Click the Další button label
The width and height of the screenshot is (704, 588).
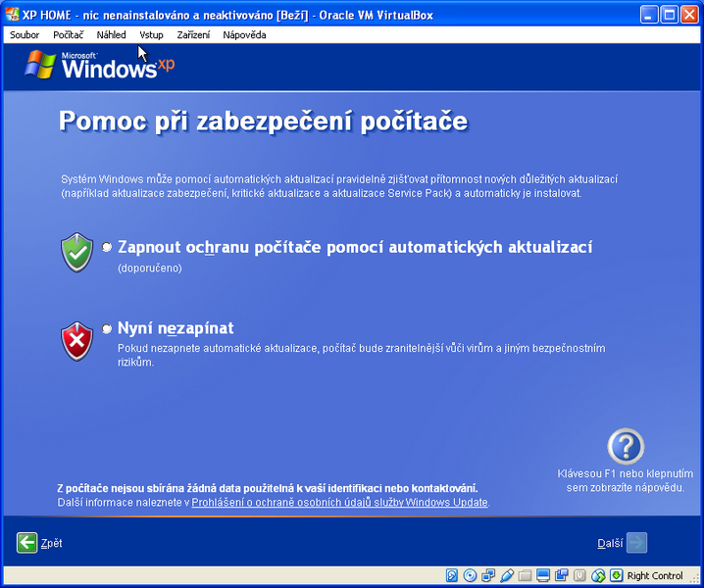(x=610, y=543)
